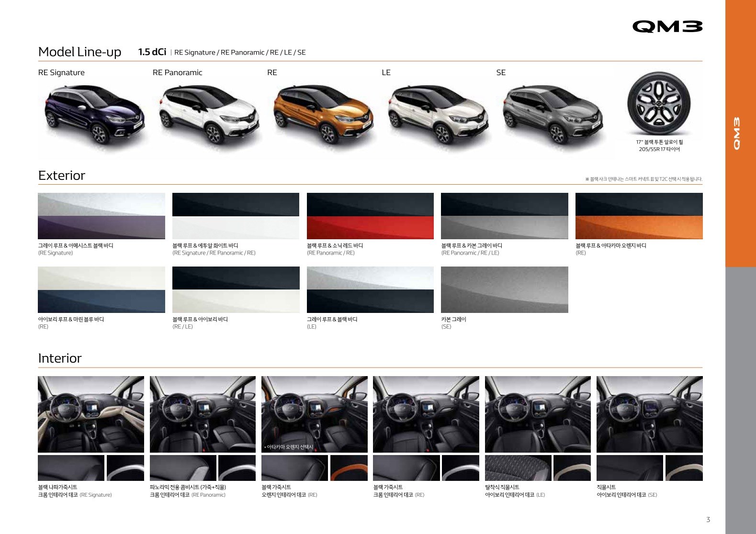Click the QM3 logo at top right
The image size is (756, 534).
[667, 26]
